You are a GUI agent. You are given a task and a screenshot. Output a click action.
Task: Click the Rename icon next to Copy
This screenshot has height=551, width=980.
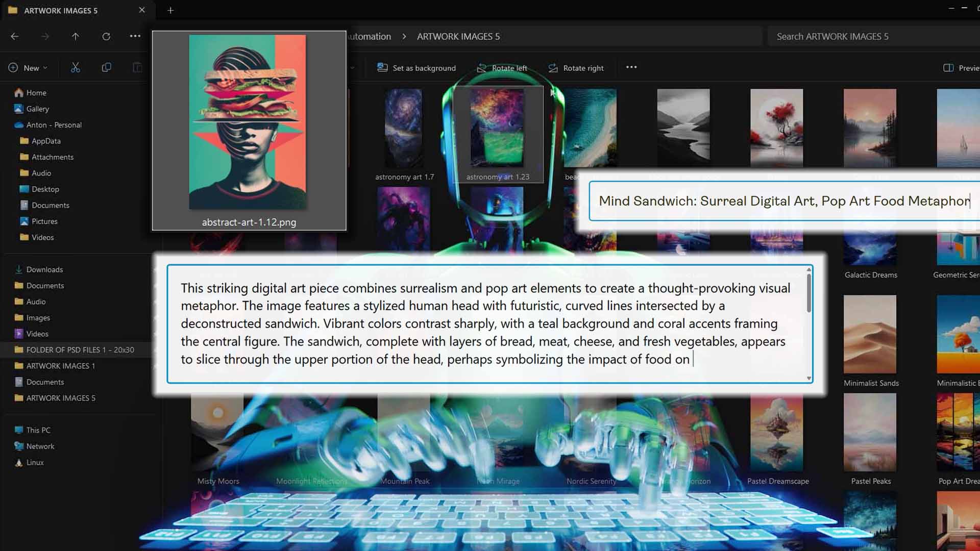click(x=137, y=67)
